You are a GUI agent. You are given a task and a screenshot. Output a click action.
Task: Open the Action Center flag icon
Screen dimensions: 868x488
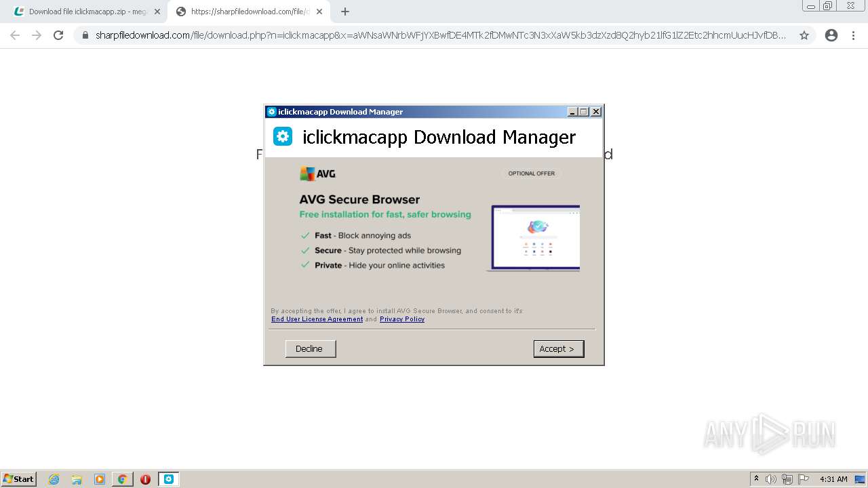804,479
